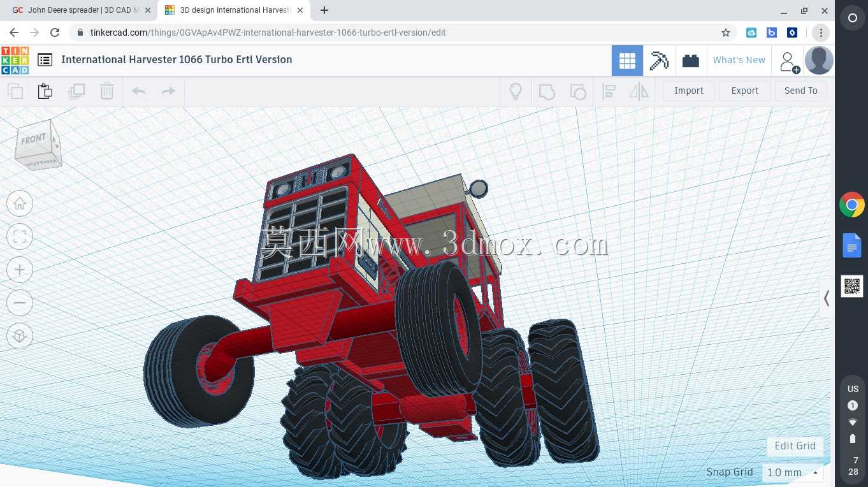Screen dimensions: 868x487
Task: Click the Paste clipboard icon
Action: (45, 91)
